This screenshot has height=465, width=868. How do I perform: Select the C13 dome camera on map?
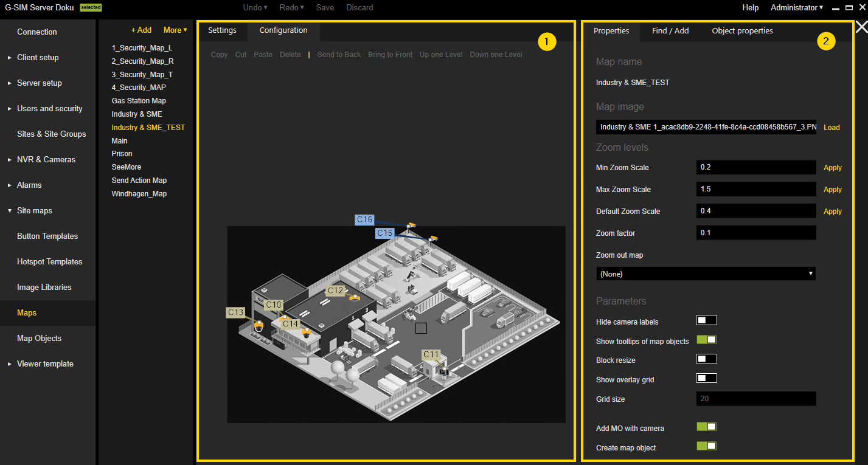tap(259, 325)
